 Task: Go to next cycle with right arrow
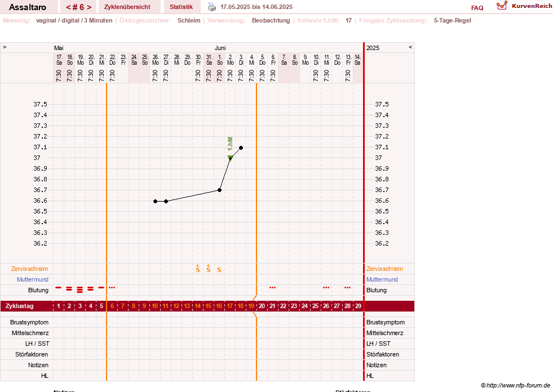coord(89,7)
